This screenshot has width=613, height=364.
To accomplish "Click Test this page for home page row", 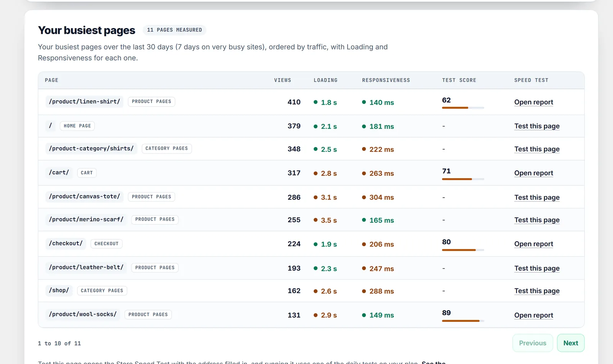I will click(537, 126).
